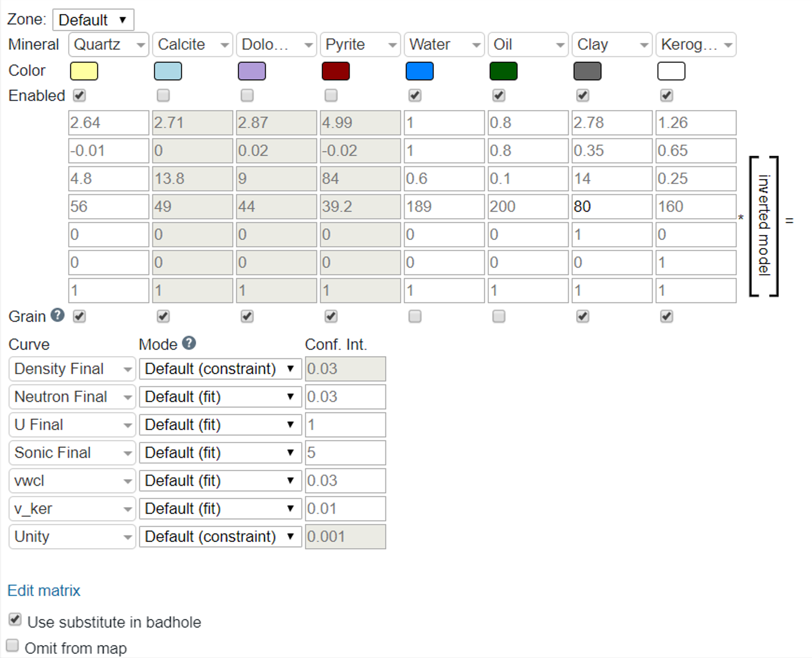Viewport: 812px width, 658px height.
Task: Click the Edit matrix link
Action: click(x=44, y=590)
